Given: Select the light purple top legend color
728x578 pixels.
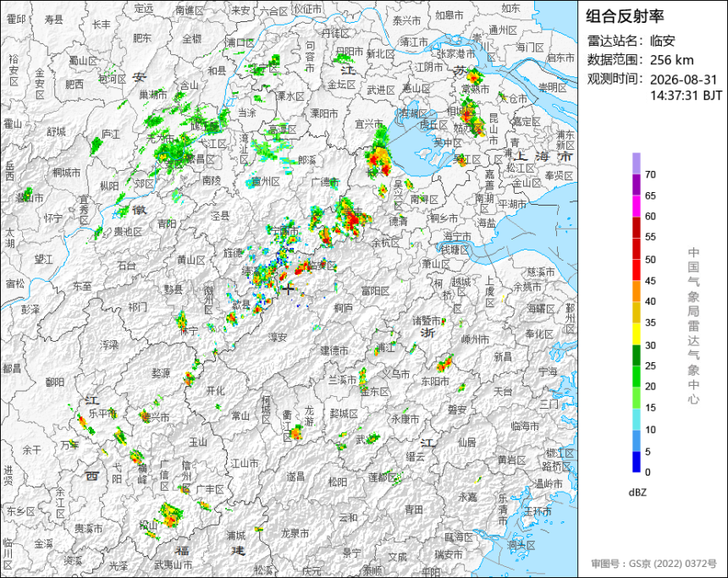Looking at the screenshot, I should 637,163.
